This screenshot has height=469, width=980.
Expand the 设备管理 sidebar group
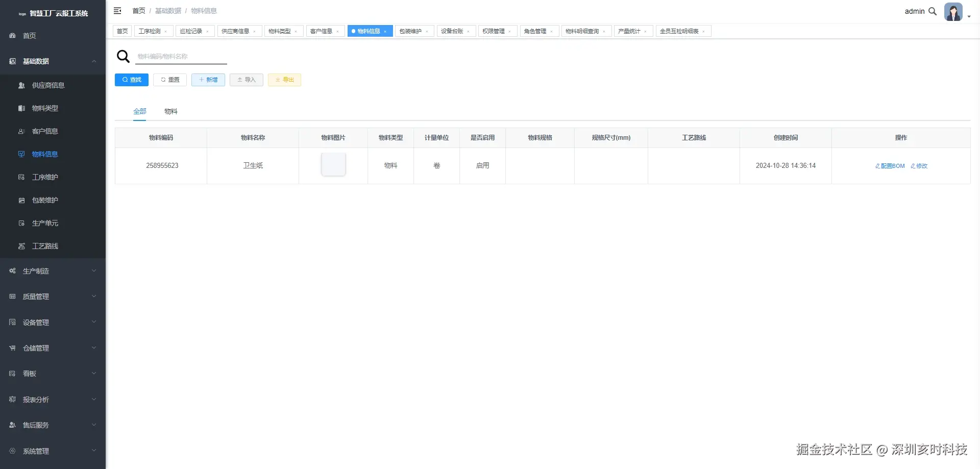coord(53,323)
